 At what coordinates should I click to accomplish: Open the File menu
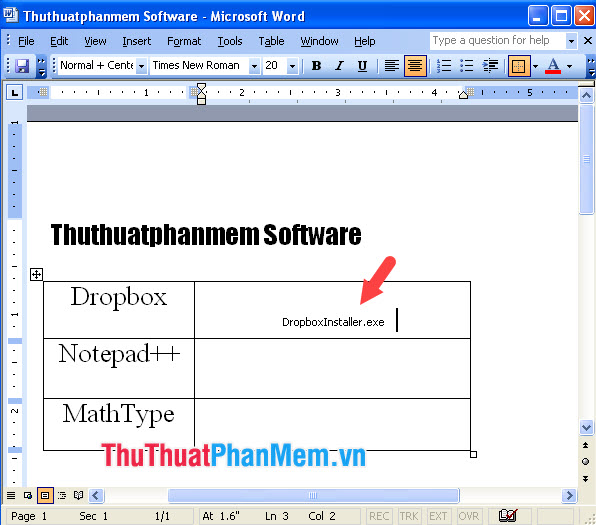tap(26, 41)
